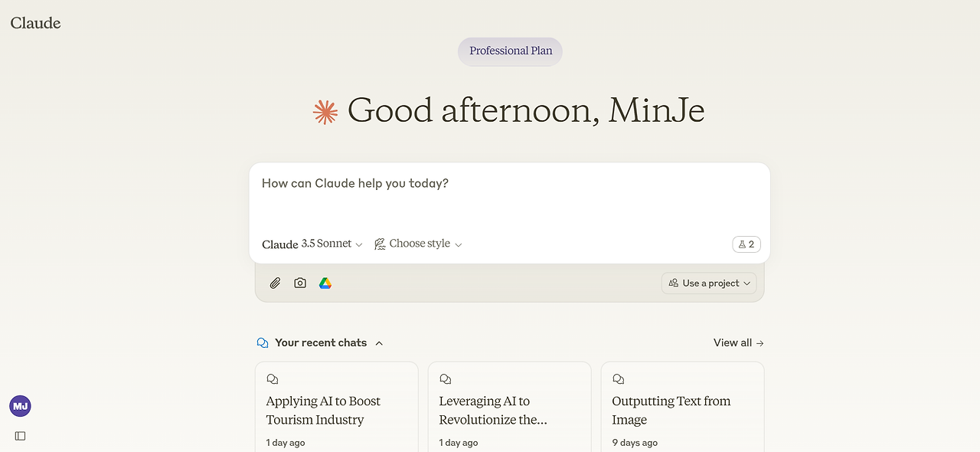
Task: Open the Google Drive icon
Action: 325,283
